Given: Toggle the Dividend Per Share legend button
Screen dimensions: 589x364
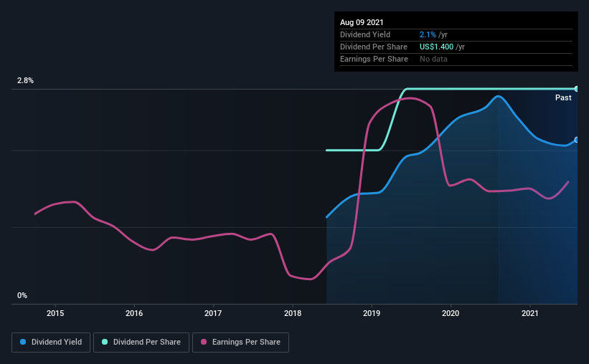Looking at the screenshot, I should coord(141,343).
